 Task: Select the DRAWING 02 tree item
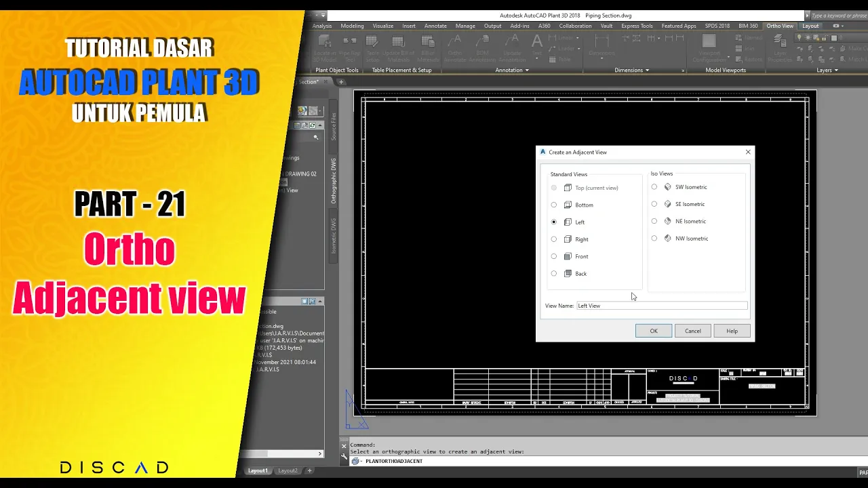[298, 174]
